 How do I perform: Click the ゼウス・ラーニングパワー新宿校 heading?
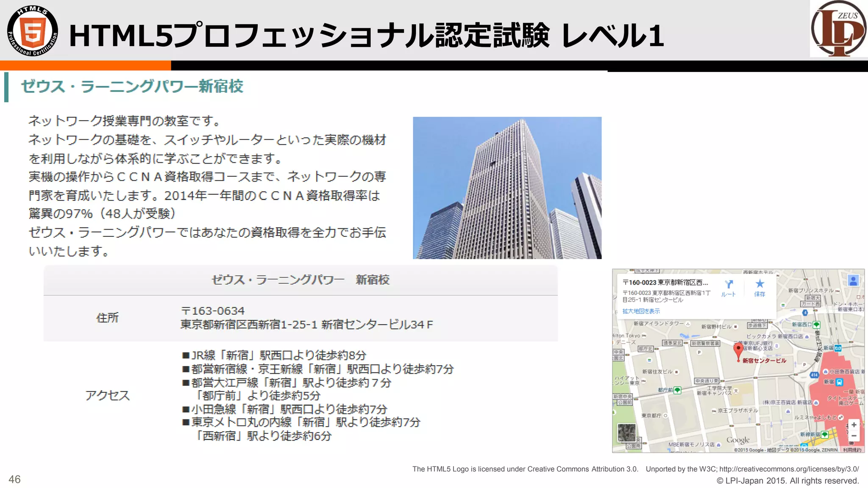pyautogui.click(x=132, y=86)
